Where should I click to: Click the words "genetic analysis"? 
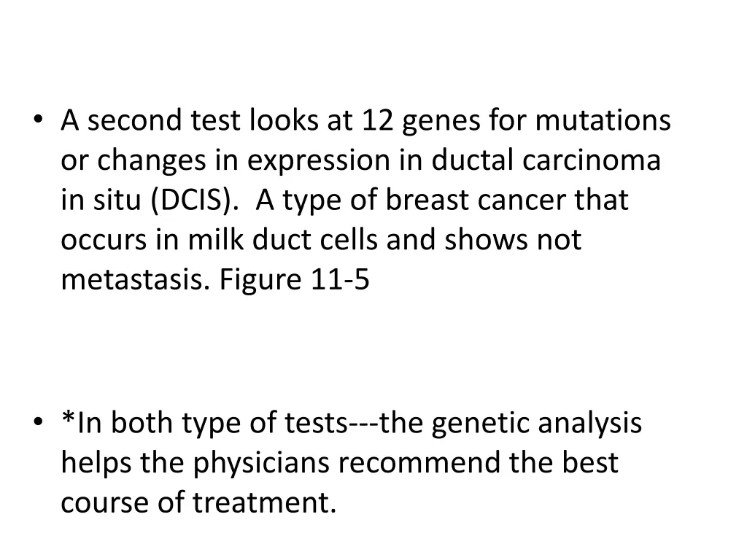point(536,424)
